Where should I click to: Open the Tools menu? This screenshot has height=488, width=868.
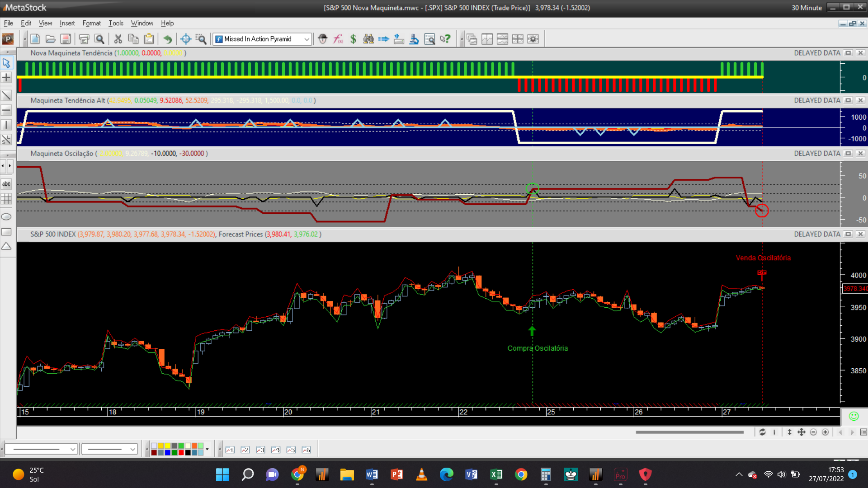coord(116,23)
